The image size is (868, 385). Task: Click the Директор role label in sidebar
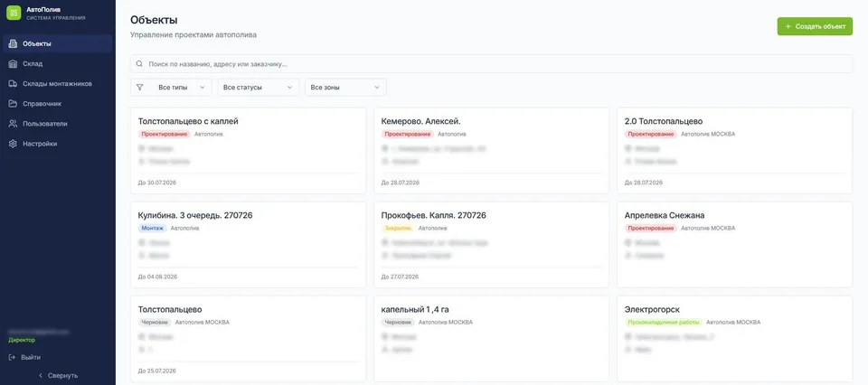point(22,340)
